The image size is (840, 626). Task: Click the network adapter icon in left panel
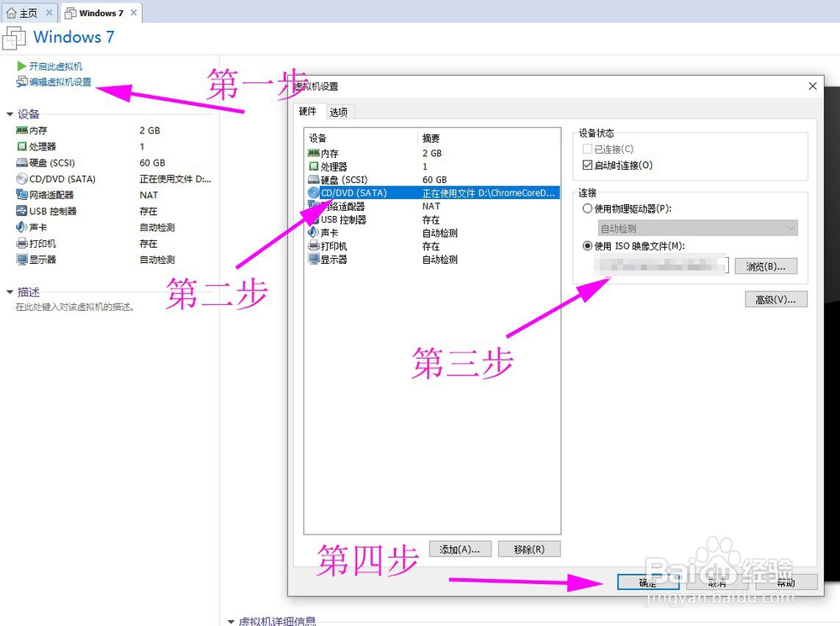22,195
